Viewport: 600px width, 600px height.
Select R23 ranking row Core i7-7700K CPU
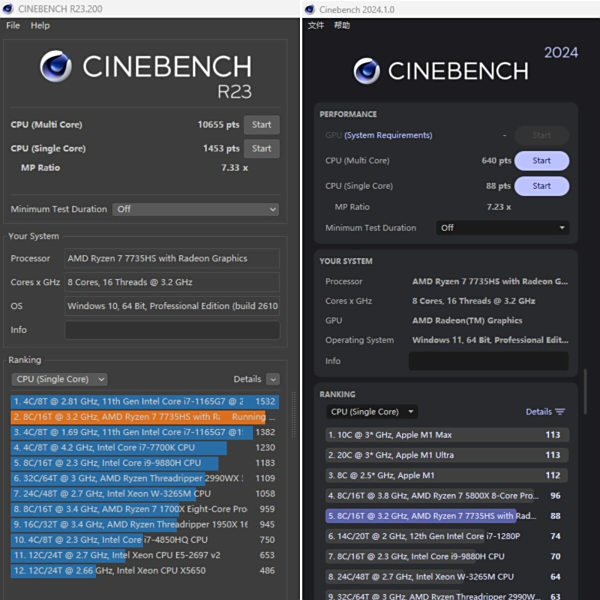[143, 447]
